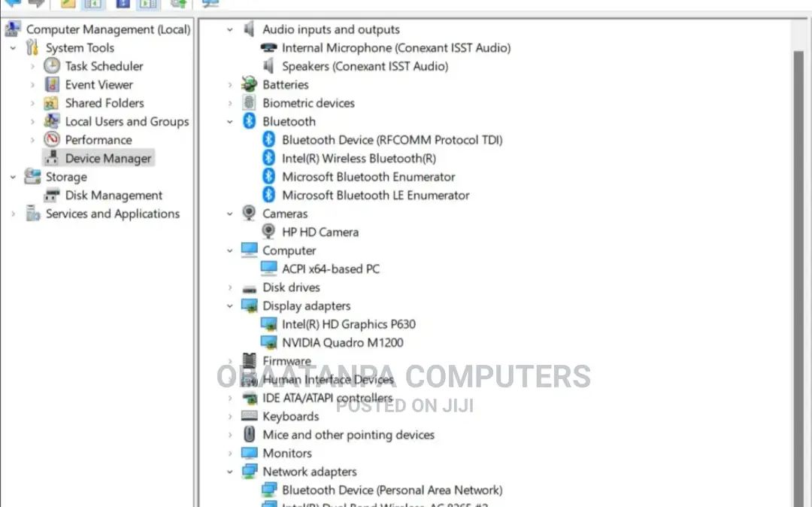Screen dimensions: 812x507
Task: Click the Disk Management icon
Action: [52, 196]
